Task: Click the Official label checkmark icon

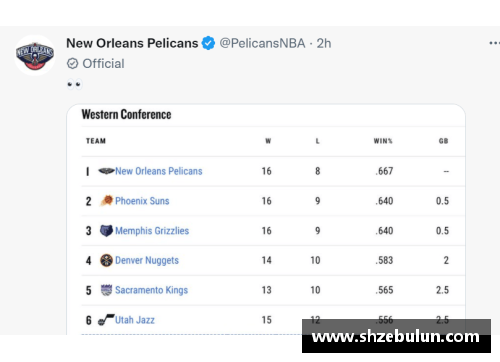Action: click(x=72, y=63)
